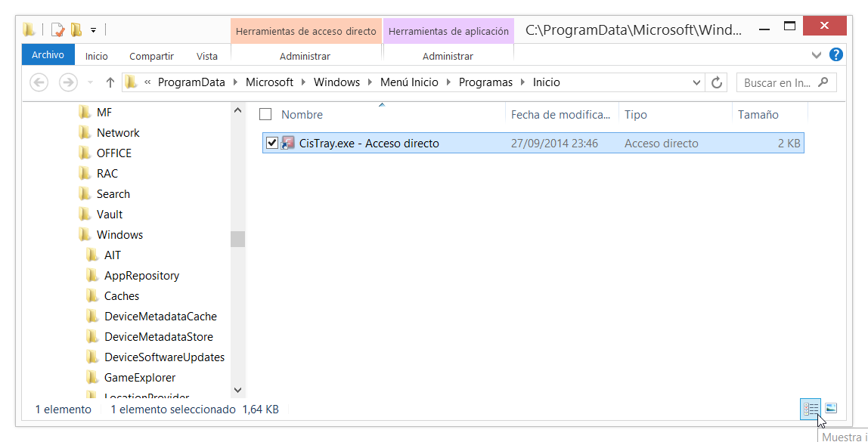Sort by the Tamaño column header
868x442 pixels.
click(x=758, y=115)
